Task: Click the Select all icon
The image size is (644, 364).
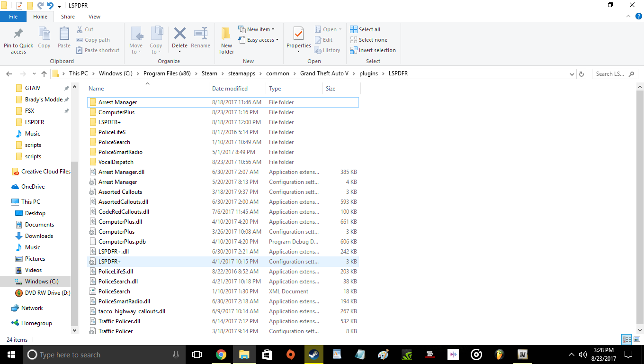Action: [354, 29]
